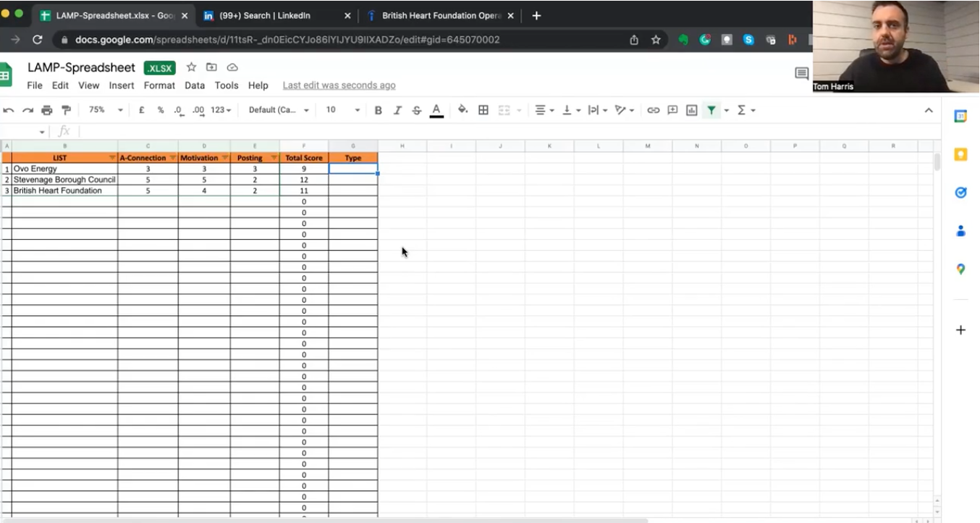
Task: Open the font family dropdown
Action: (279, 110)
